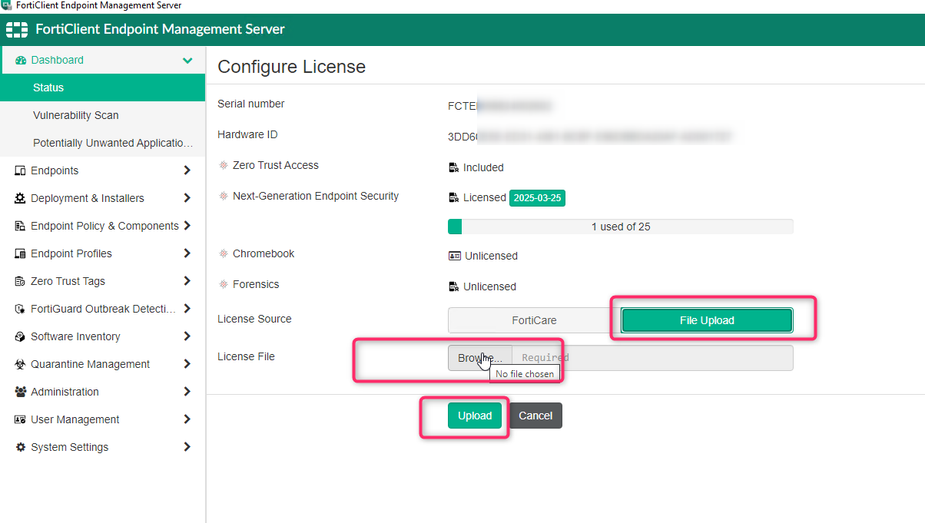
Task: Click the Endpoints sidebar icon
Action: click(20, 171)
